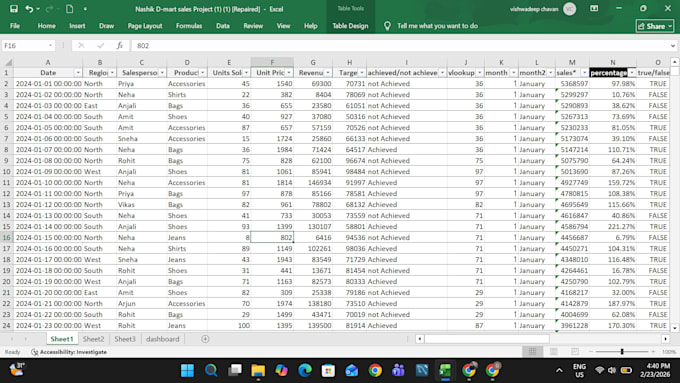
Task: Click the Tell me lightbulb icon
Action: coord(387,26)
